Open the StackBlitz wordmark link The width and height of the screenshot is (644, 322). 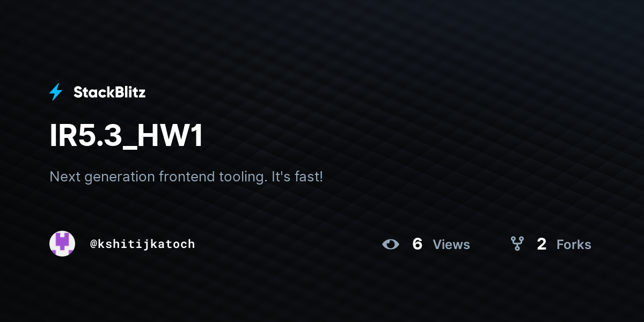pos(109,92)
